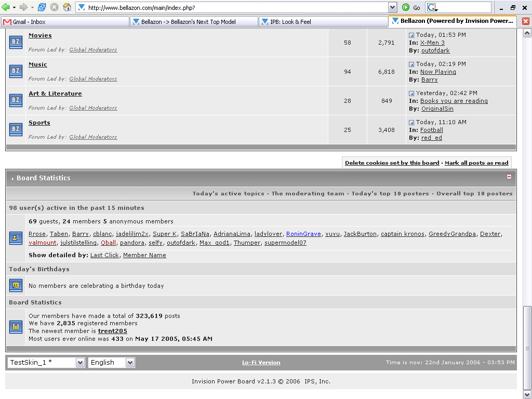Click Mark all posts as read

tap(476, 163)
